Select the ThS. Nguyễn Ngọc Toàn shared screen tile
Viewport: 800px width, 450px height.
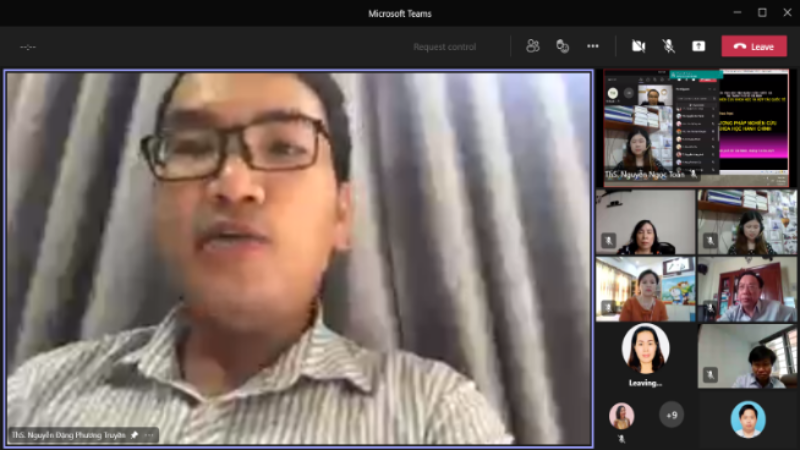(x=696, y=127)
